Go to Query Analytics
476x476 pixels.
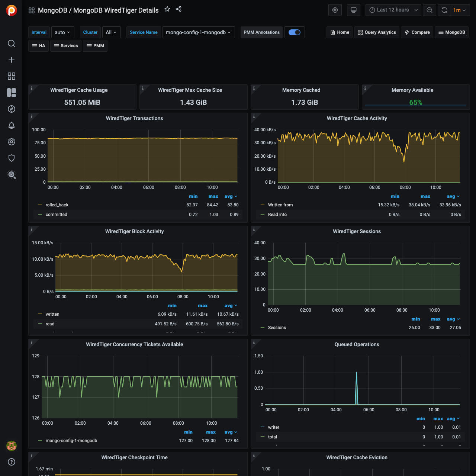377,32
